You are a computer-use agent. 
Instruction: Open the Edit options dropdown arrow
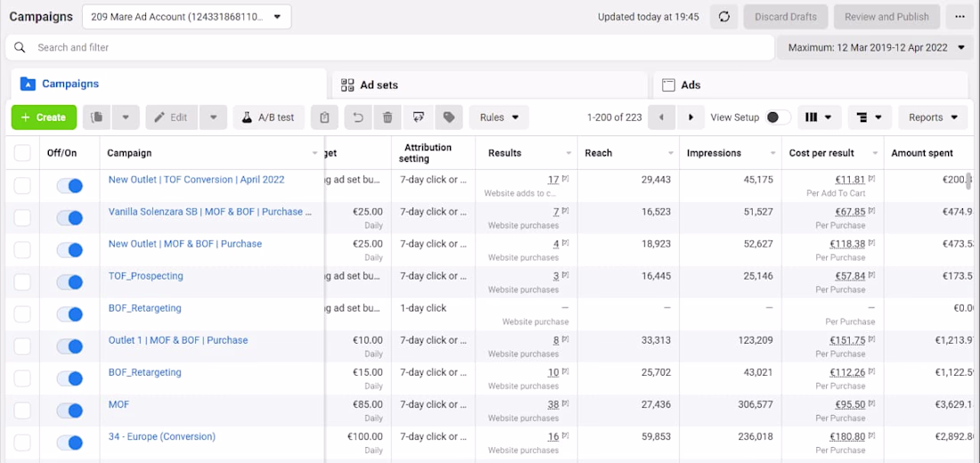tap(213, 118)
